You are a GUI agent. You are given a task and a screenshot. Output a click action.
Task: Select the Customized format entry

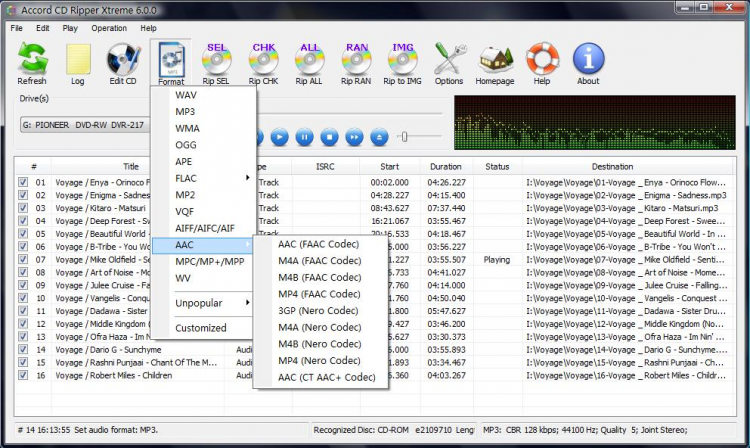click(x=201, y=328)
